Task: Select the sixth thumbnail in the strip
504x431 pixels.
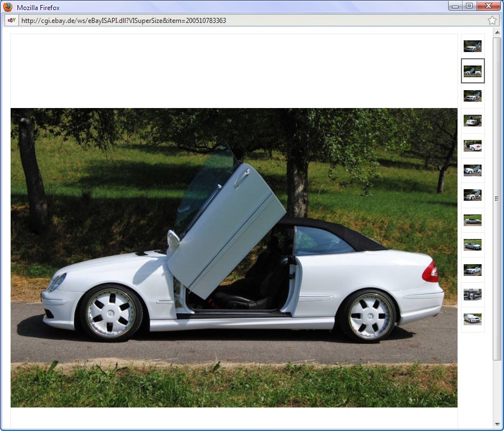Action: click(472, 170)
